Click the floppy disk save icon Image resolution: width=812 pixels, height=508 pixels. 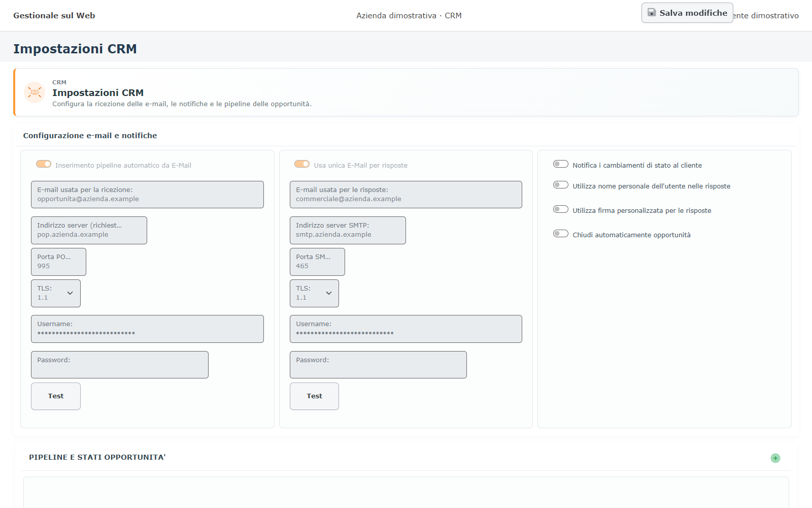click(x=652, y=13)
